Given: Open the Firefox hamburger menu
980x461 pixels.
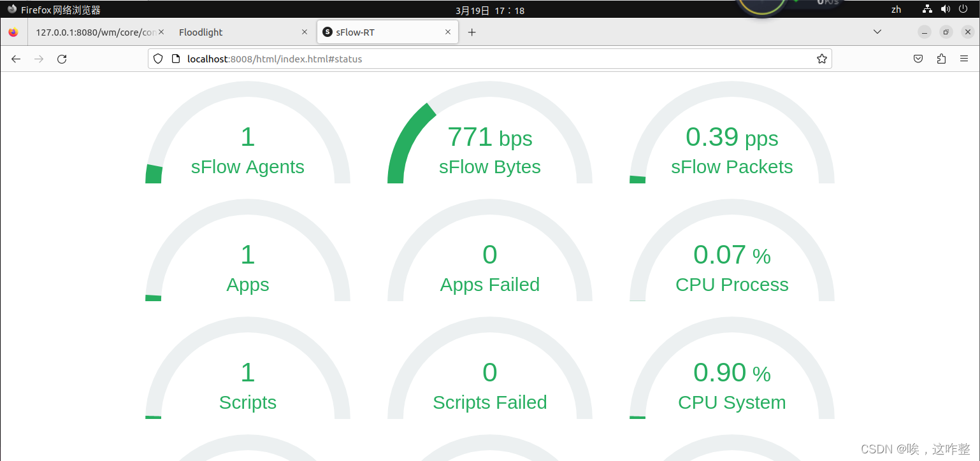Looking at the screenshot, I should pyautogui.click(x=964, y=59).
